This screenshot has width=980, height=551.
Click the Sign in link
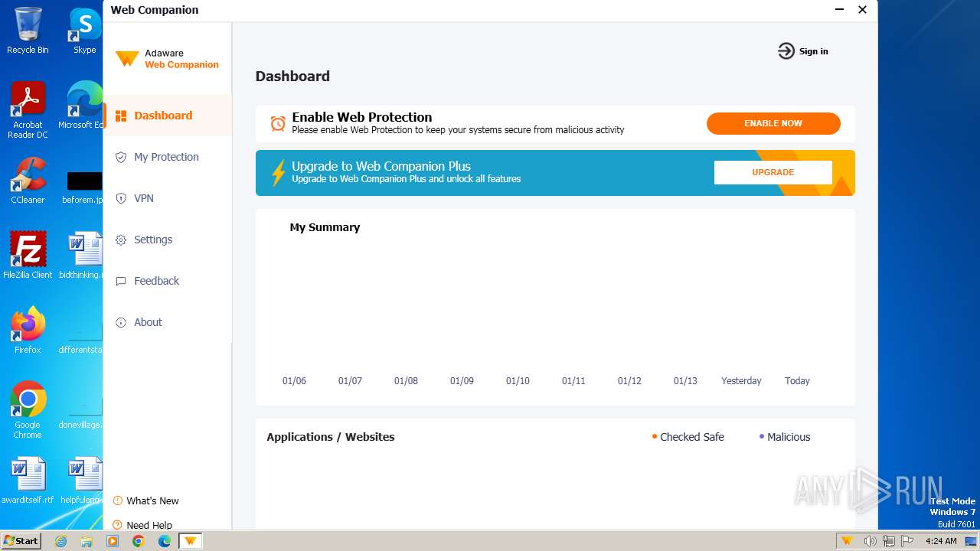click(x=813, y=51)
